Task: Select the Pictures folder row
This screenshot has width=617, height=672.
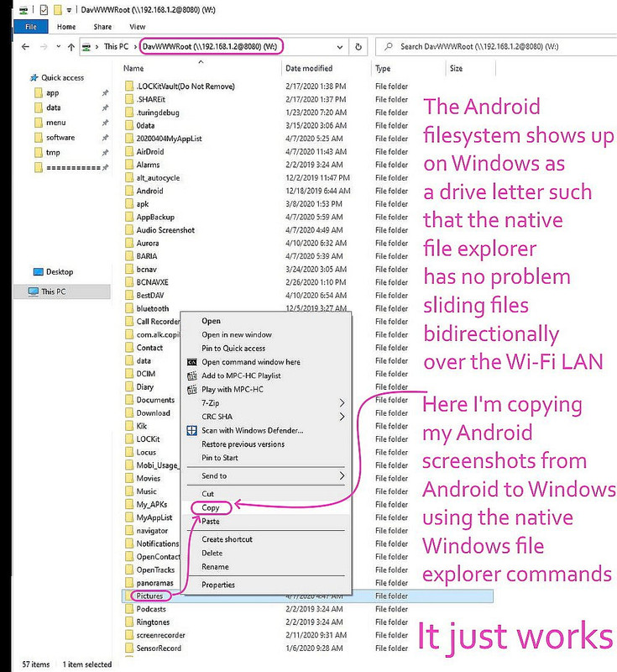Action: 307,596
